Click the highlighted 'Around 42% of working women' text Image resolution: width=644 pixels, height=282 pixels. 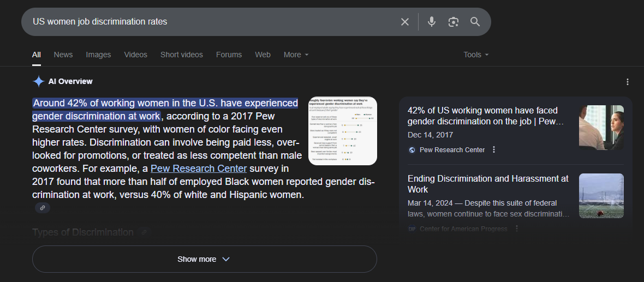click(165, 109)
